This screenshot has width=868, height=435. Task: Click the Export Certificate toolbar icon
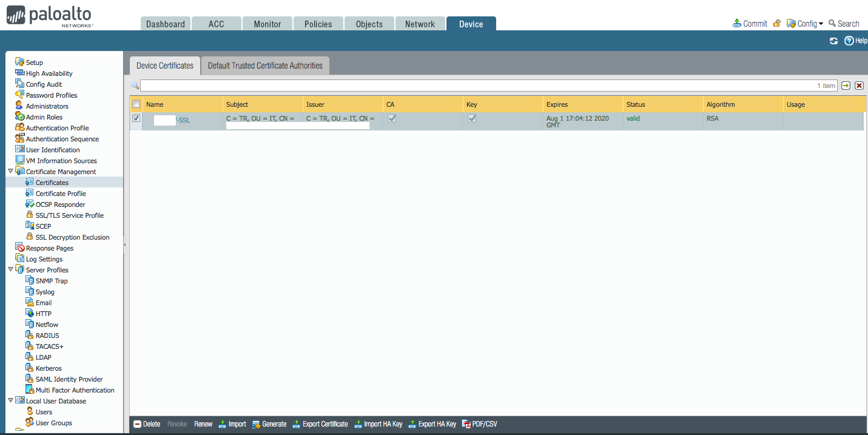pos(297,424)
